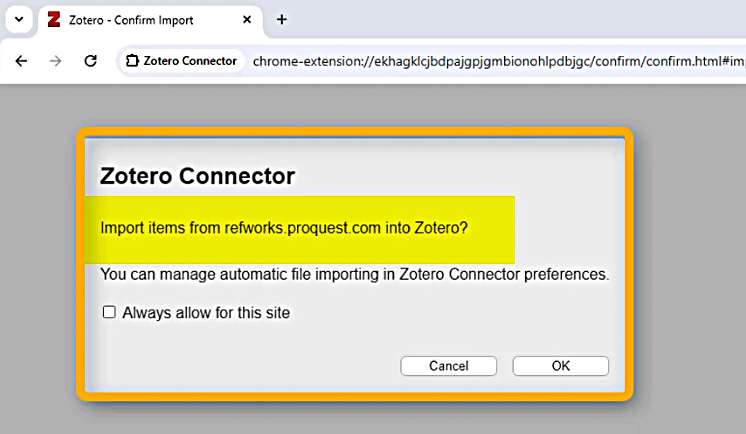
Task: Click the automatic file importing preferences sentence
Action: point(355,273)
